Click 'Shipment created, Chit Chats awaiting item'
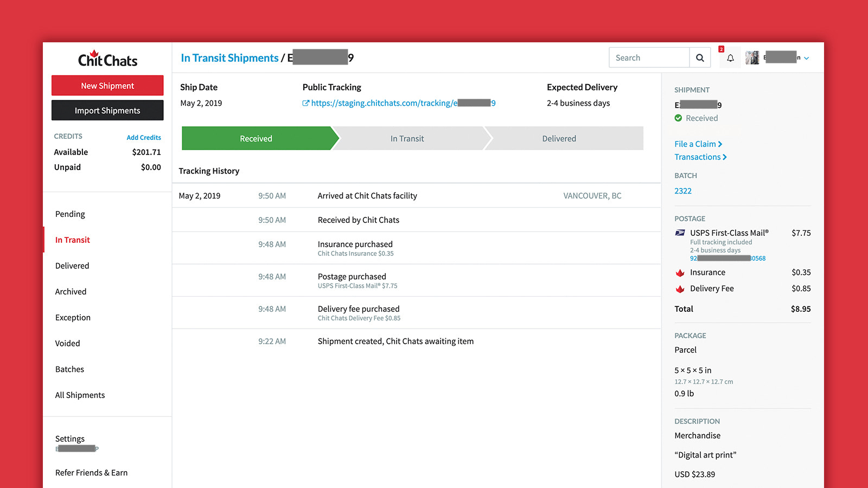The height and width of the screenshot is (488, 868). click(x=395, y=341)
